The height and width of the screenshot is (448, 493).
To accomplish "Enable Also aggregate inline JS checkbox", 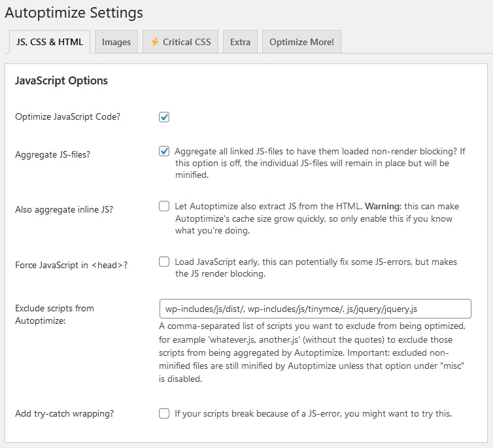I will click(x=164, y=206).
